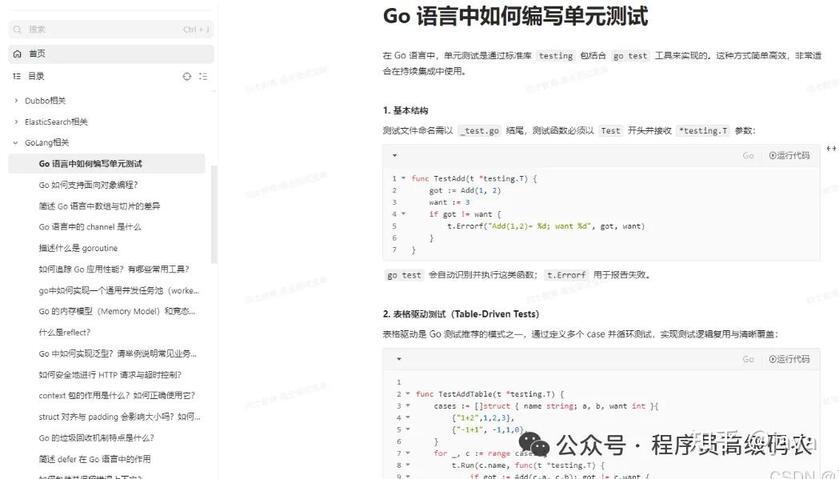Click the magnifier icon in search box
This screenshot has height=479, width=839.
coord(18,29)
